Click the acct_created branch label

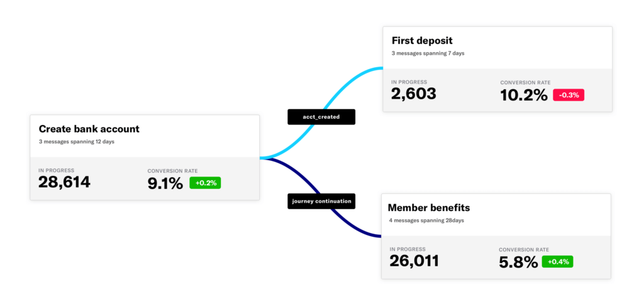click(x=321, y=117)
